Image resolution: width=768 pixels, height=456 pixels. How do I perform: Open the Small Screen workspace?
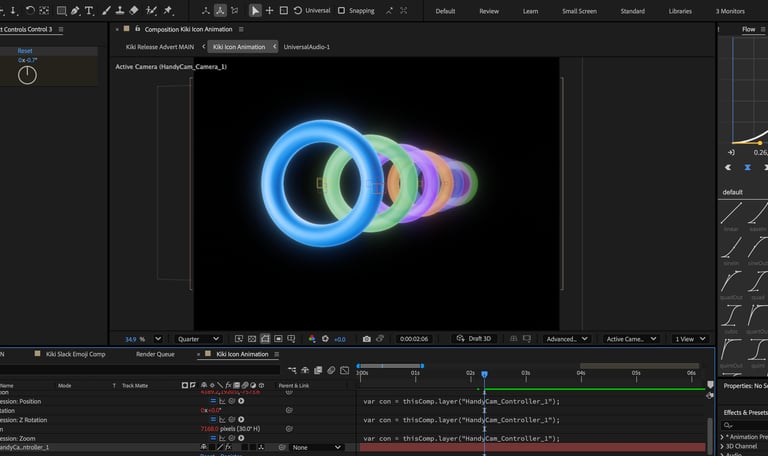(x=579, y=11)
